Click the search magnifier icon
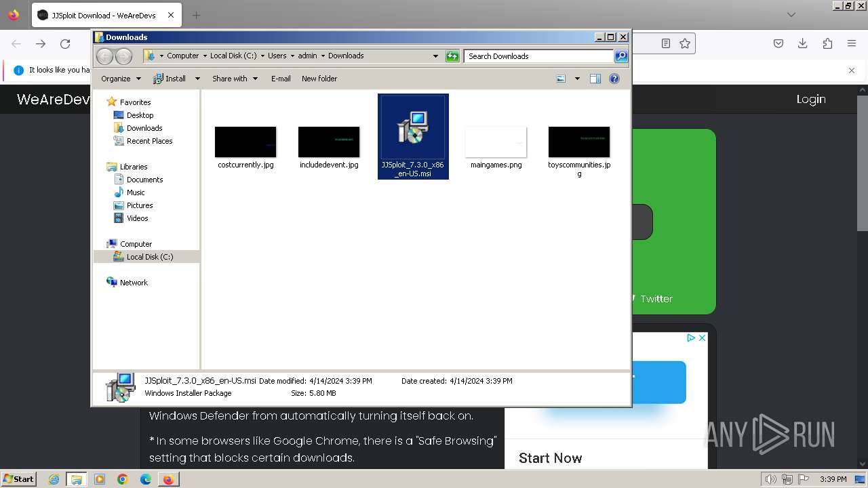The image size is (868, 488). click(620, 56)
